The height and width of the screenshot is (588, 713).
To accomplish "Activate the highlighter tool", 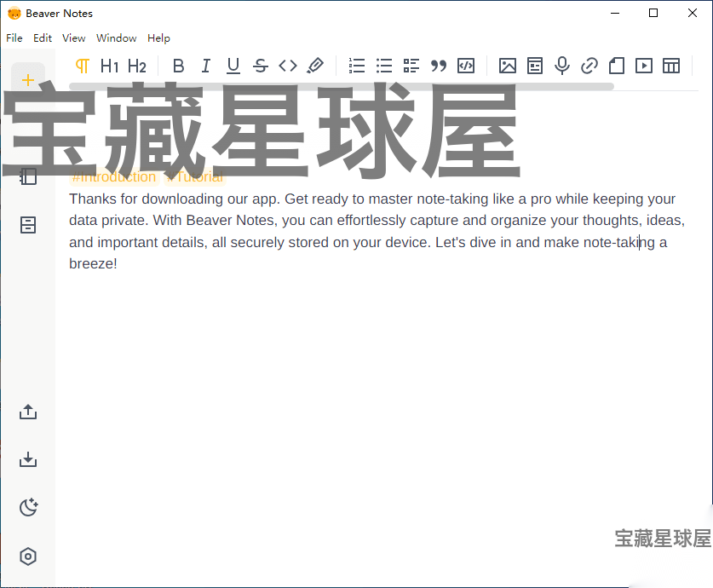I will point(315,66).
